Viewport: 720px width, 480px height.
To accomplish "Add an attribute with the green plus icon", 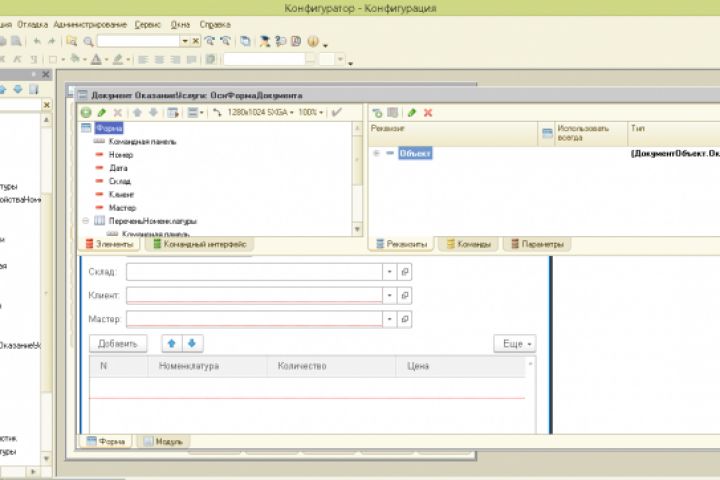I will pos(377,113).
